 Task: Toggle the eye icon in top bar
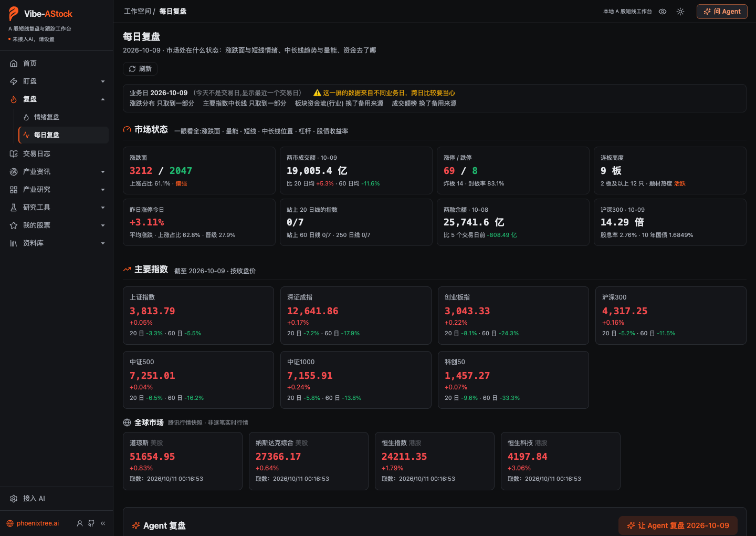pos(663,12)
